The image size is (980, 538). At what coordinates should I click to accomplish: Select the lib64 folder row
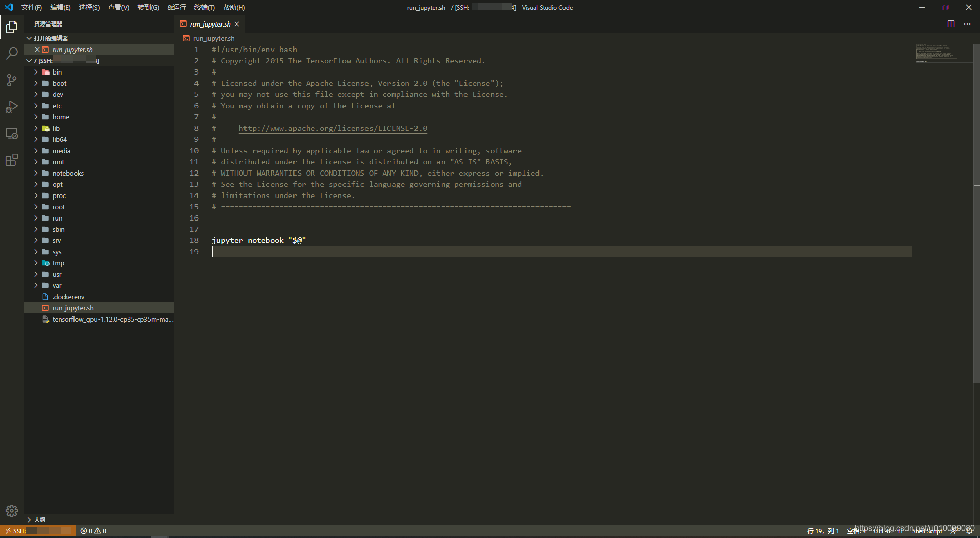point(99,139)
